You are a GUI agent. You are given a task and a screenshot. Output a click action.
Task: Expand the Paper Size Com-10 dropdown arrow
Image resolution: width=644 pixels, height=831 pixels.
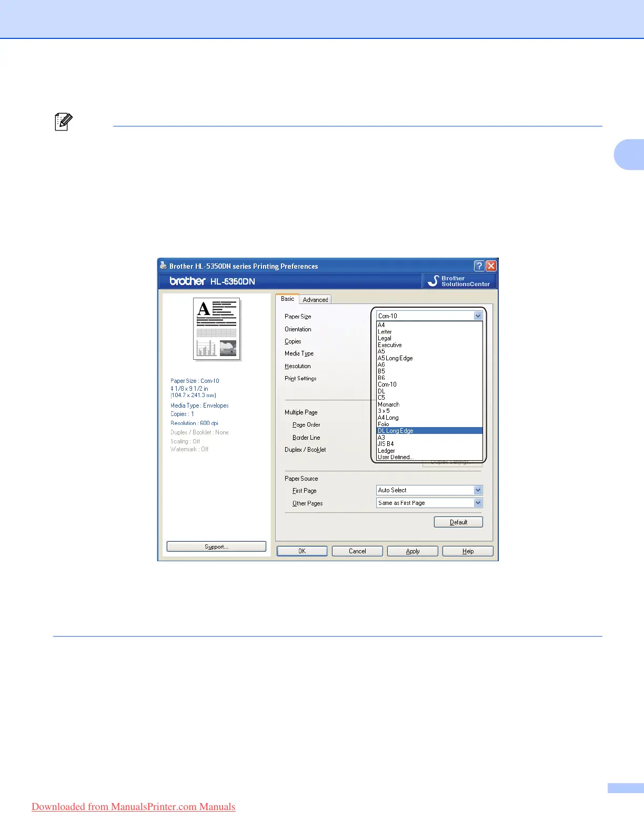pos(478,316)
